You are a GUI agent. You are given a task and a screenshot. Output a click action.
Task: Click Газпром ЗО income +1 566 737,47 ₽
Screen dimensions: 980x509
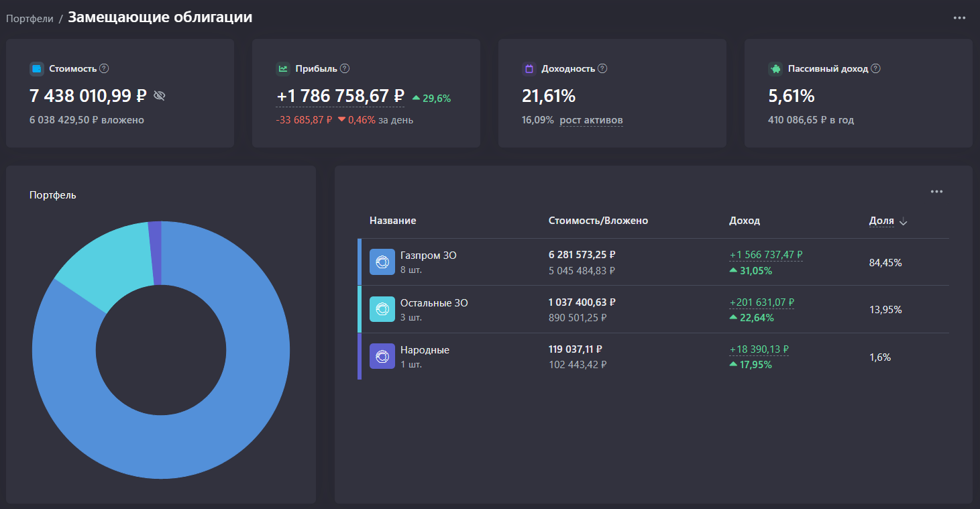(x=766, y=255)
